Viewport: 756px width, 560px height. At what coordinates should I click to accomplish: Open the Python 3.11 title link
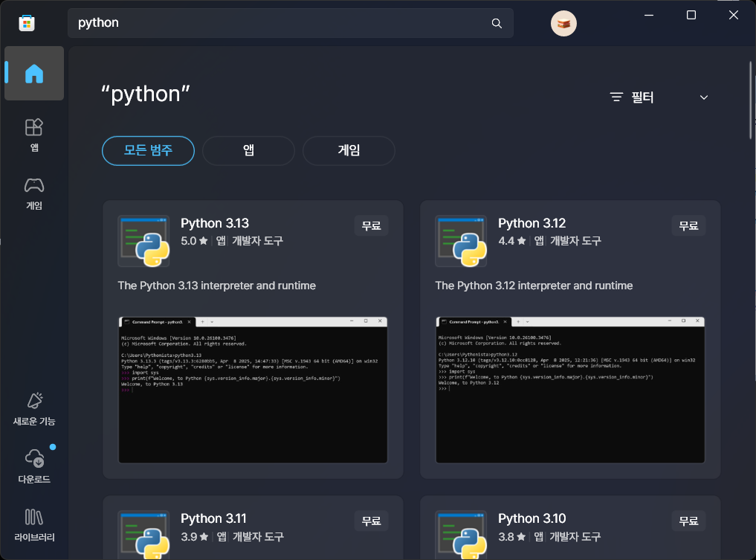coord(213,518)
